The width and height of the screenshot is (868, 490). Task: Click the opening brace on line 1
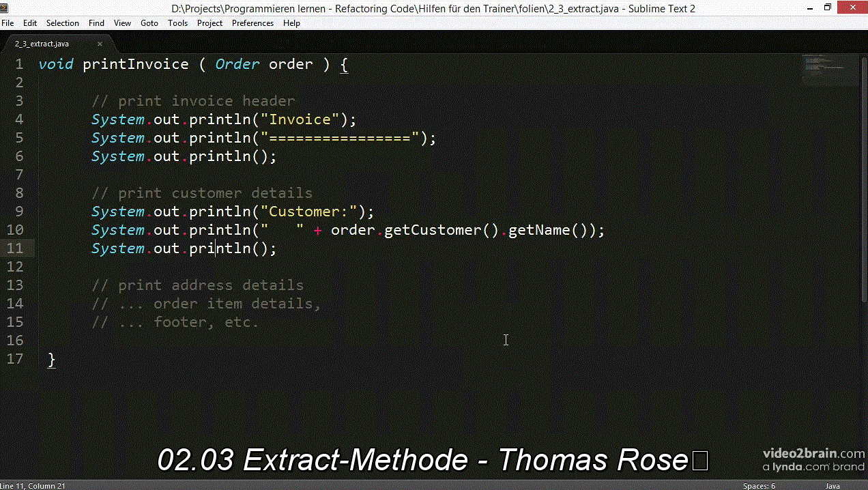(x=344, y=65)
